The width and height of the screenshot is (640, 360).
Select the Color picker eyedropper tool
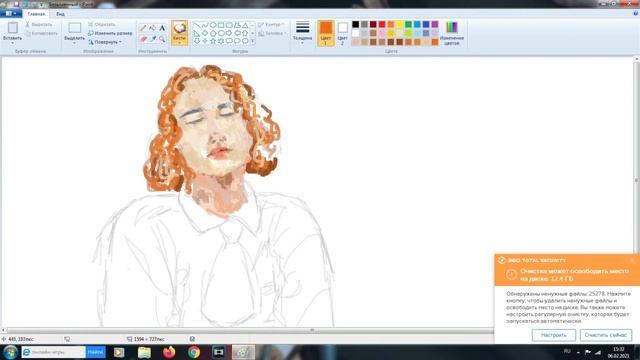tap(152, 39)
